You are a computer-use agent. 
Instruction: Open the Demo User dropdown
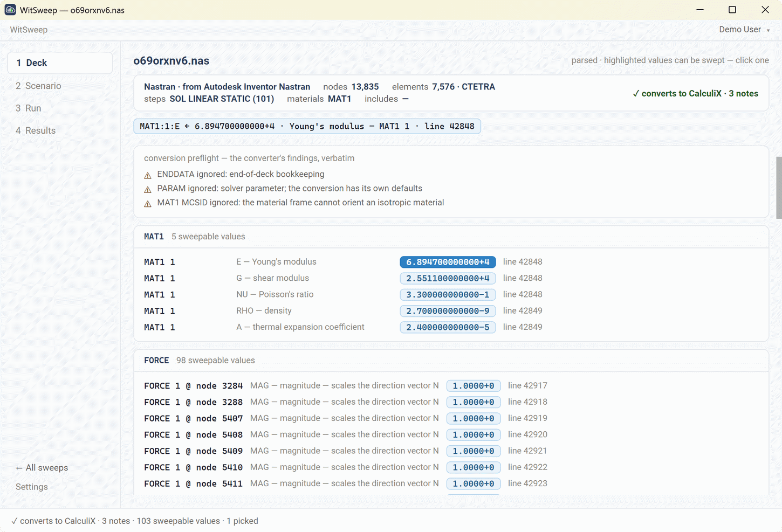click(x=744, y=30)
